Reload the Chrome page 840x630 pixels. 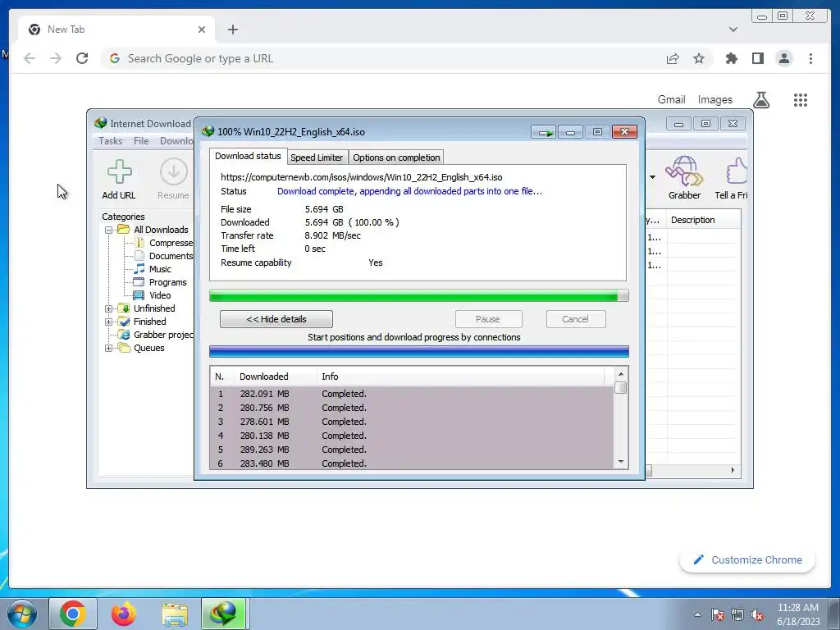82,58
